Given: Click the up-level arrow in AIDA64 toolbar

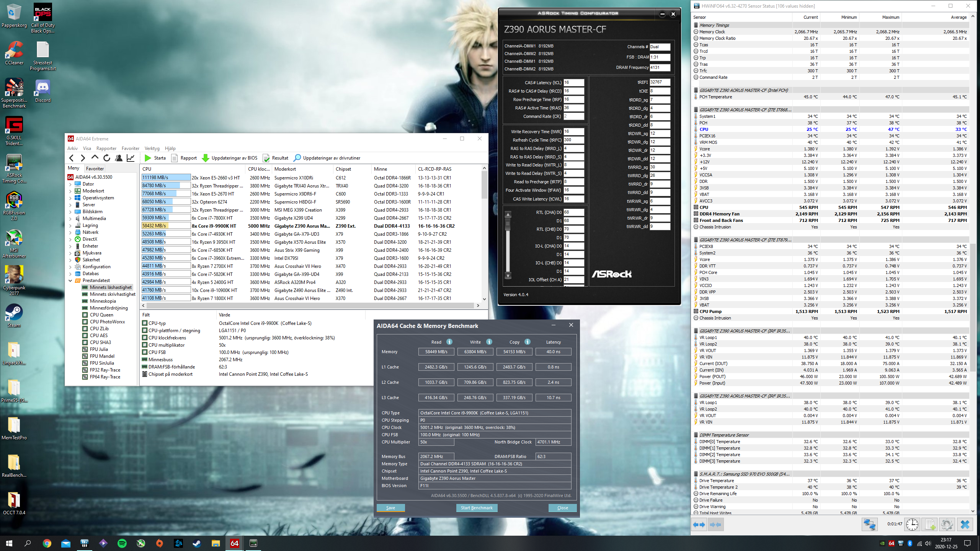Looking at the screenshot, I should (95, 158).
